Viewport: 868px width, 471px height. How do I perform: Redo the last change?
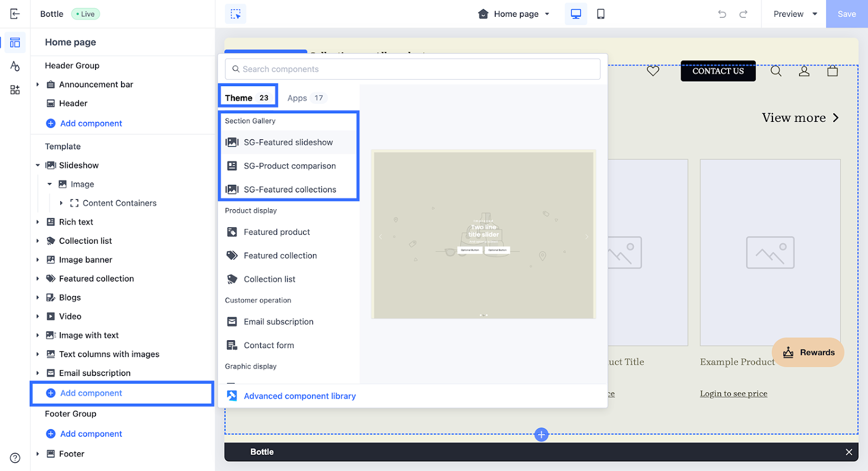pos(743,14)
